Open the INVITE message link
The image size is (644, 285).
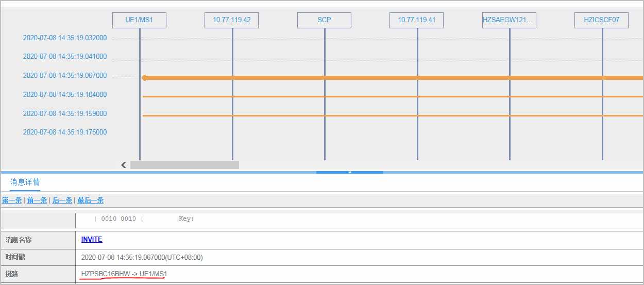point(92,240)
